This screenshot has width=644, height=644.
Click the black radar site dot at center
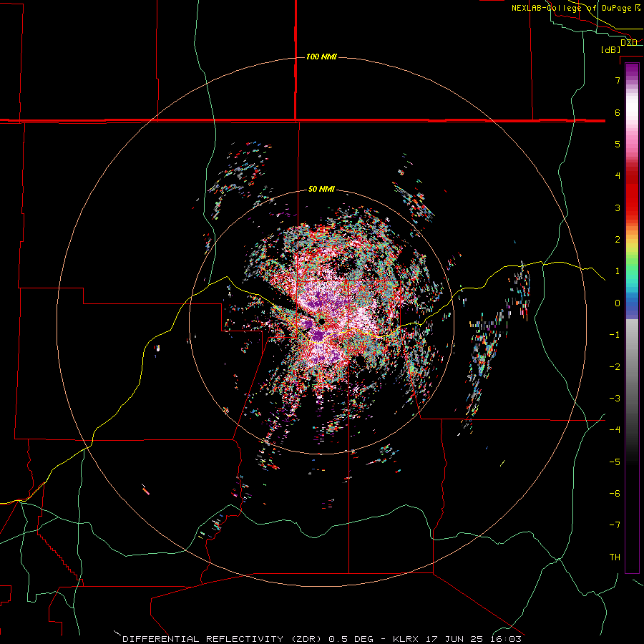point(322,321)
